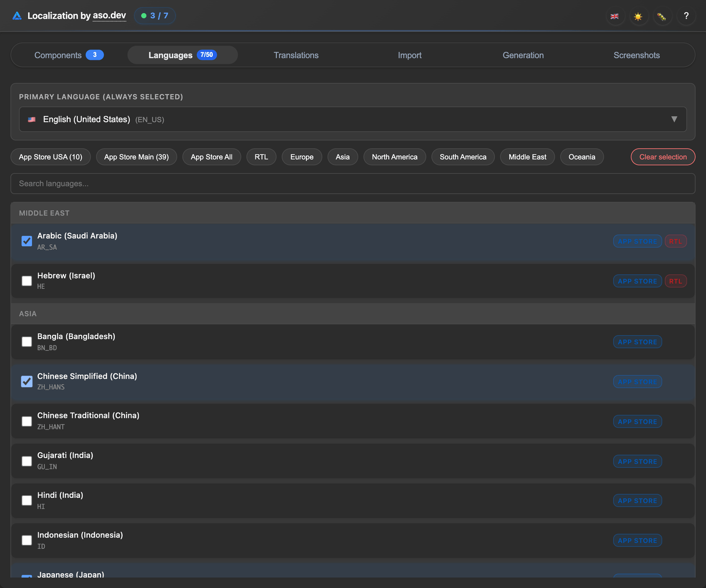Filter by RTL languages
Image resolution: width=706 pixels, height=588 pixels.
[261, 157]
